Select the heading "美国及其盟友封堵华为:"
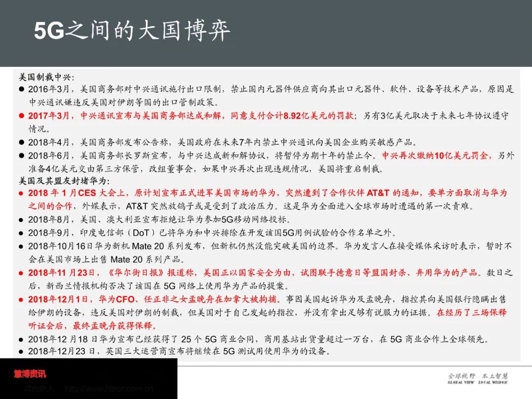 coord(64,180)
